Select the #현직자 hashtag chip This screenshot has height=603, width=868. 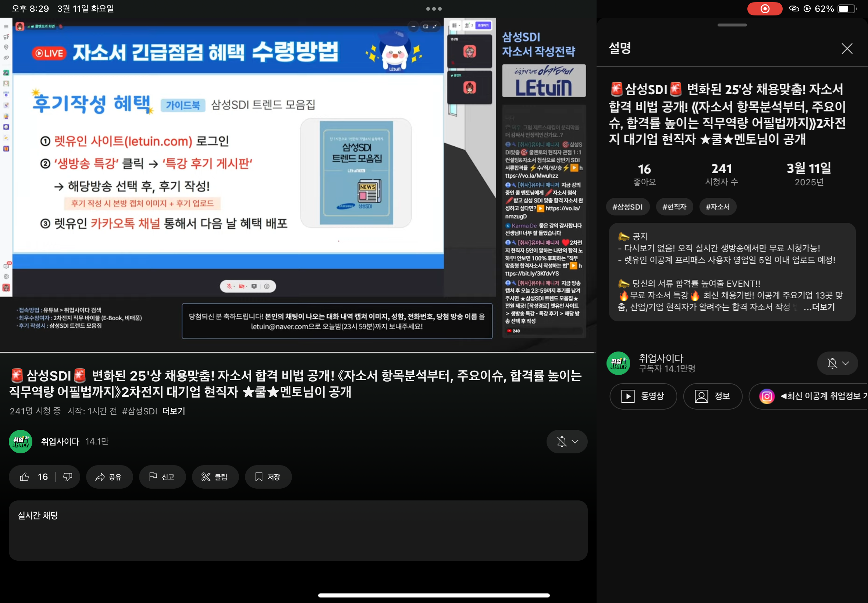pos(674,207)
